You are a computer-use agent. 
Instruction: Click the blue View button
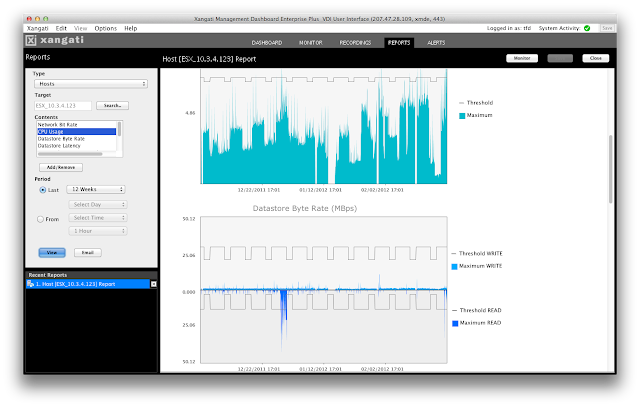point(52,253)
